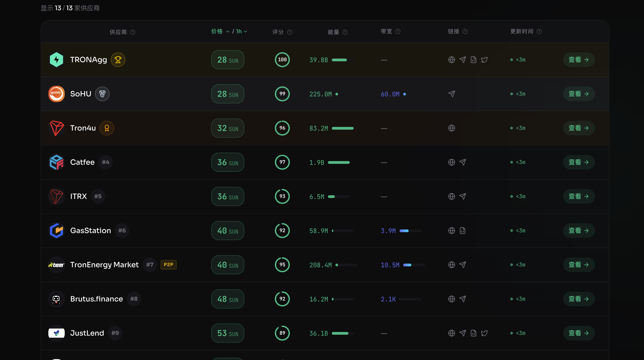The height and width of the screenshot is (360, 644).
Task: Click the 带宽 help question icon
Action: coord(398,31)
